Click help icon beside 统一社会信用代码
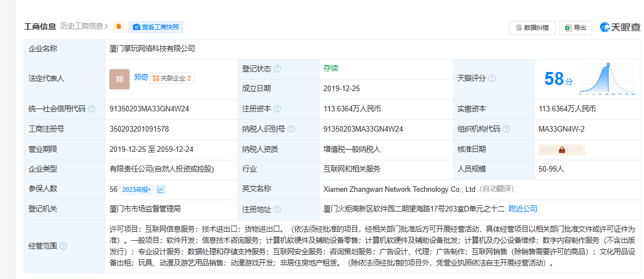 pos(92,109)
